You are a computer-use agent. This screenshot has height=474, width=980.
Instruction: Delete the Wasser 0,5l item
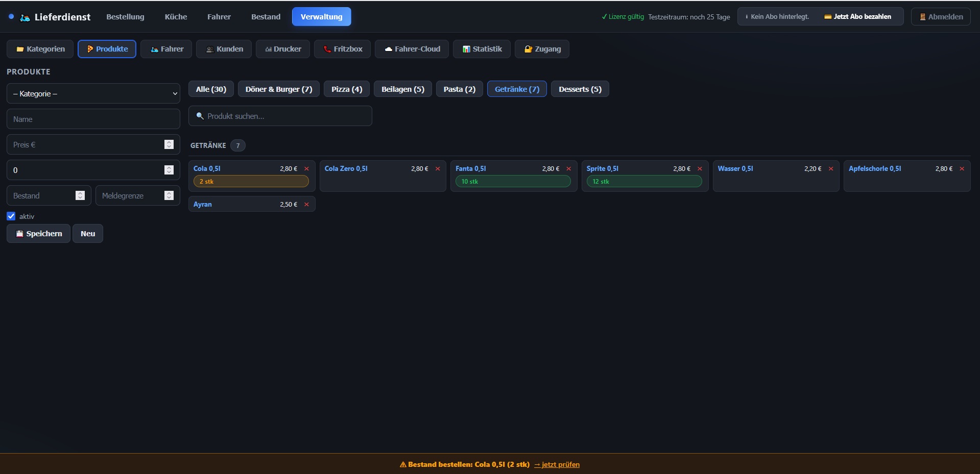point(831,169)
